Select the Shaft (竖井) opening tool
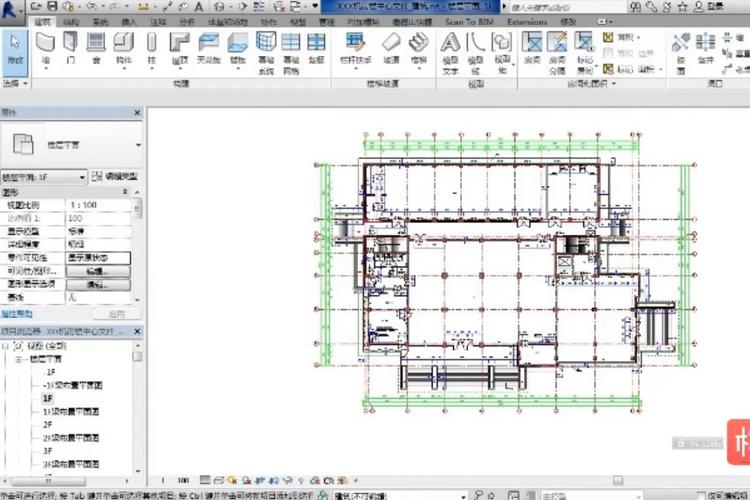The width and height of the screenshot is (750, 500). click(706, 49)
